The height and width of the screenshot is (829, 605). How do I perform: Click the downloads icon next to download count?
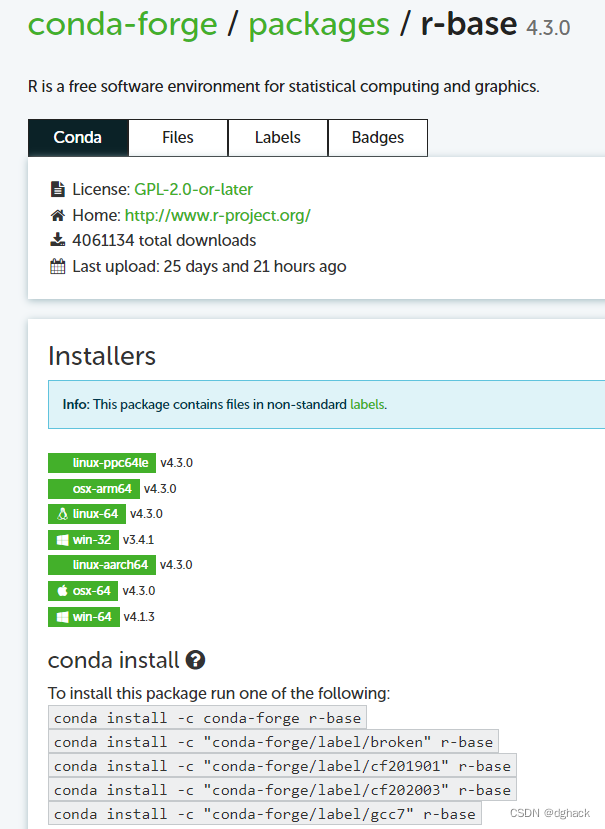tap(60, 240)
